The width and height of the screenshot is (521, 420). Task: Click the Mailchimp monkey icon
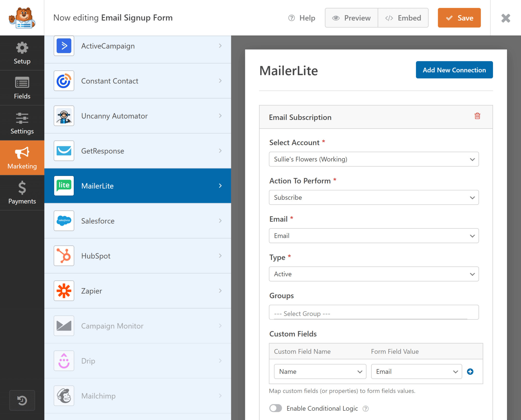click(64, 396)
